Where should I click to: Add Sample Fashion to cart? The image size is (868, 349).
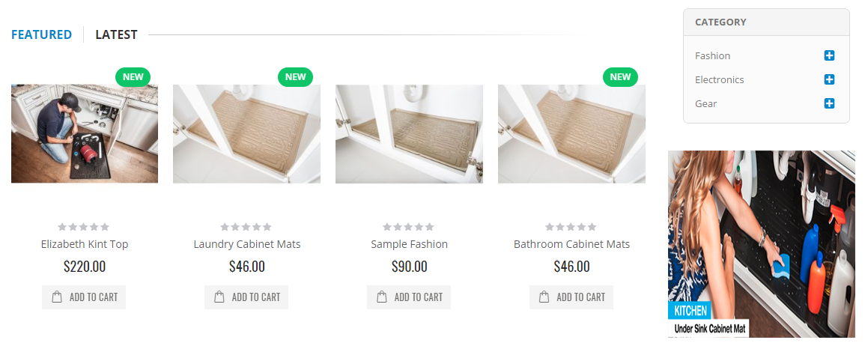pyautogui.click(x=409, y=297)
